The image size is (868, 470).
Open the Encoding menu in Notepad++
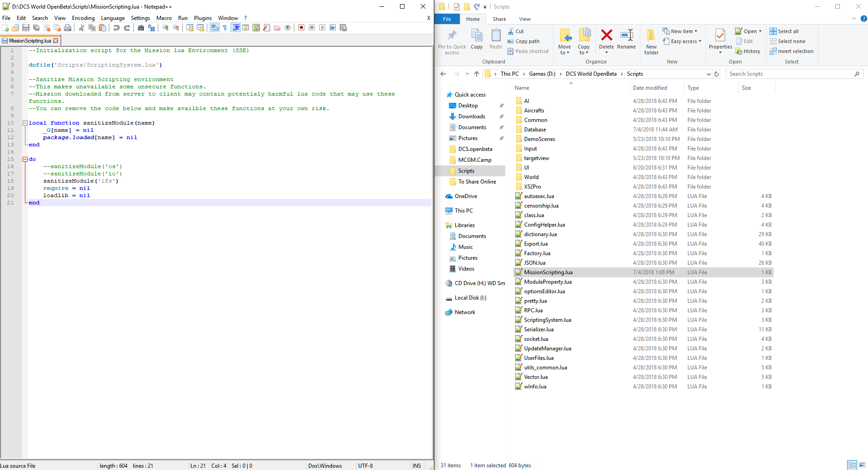coord(83,18)
